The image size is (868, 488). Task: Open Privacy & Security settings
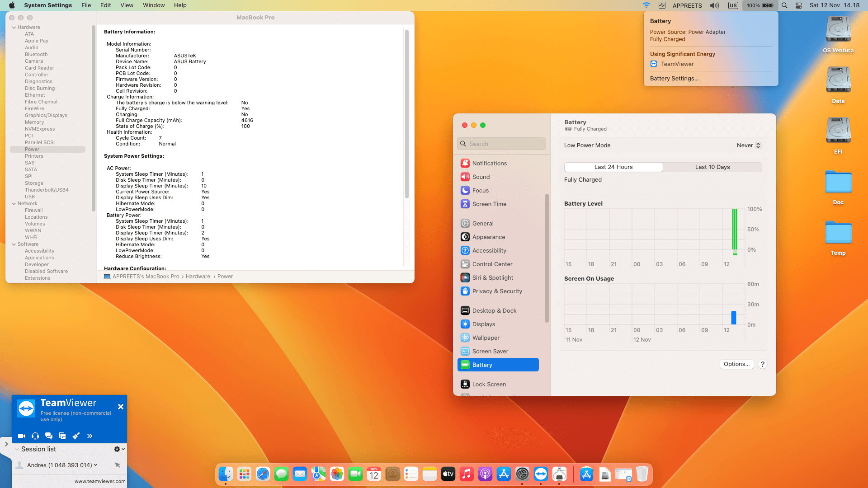pos(498,291)
